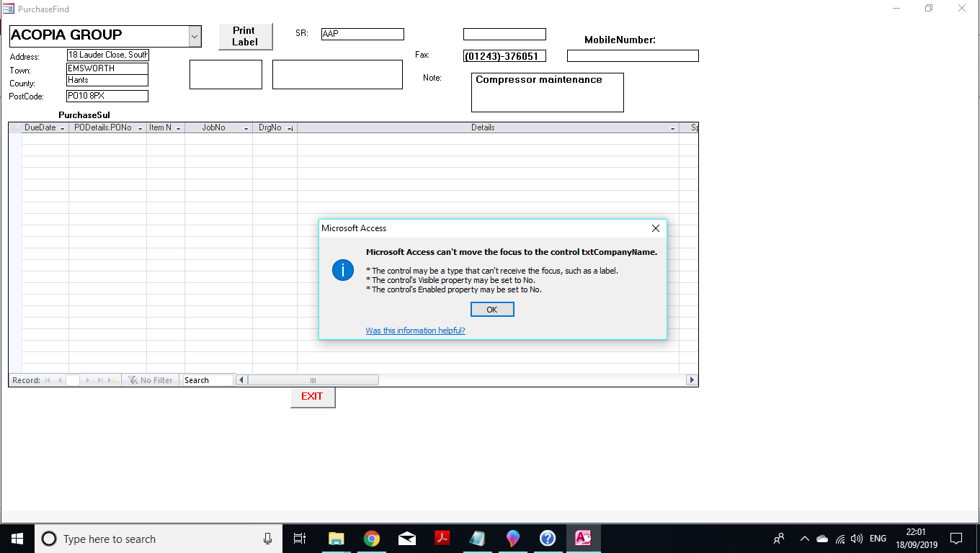
Task: Open Adobe Acrobat Reader from taskbar
Action: [442, 539]
